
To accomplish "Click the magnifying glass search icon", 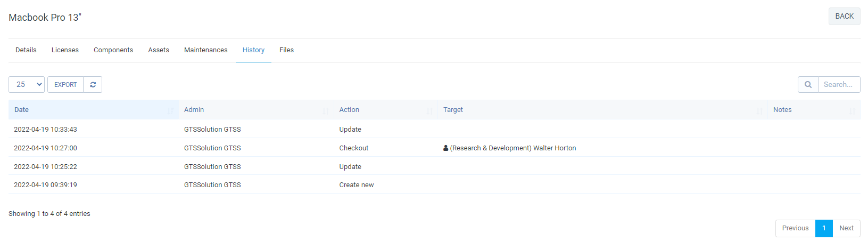I will point(808,85).
